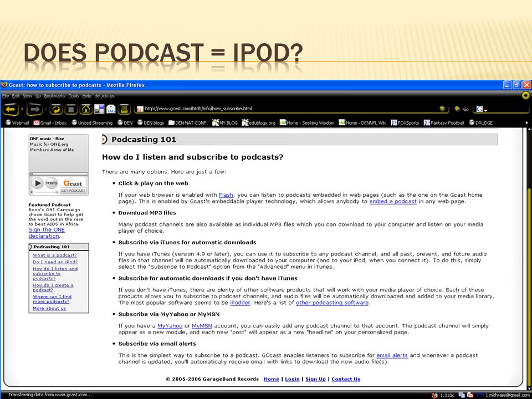Click the footer Home link

coord(272,379)
